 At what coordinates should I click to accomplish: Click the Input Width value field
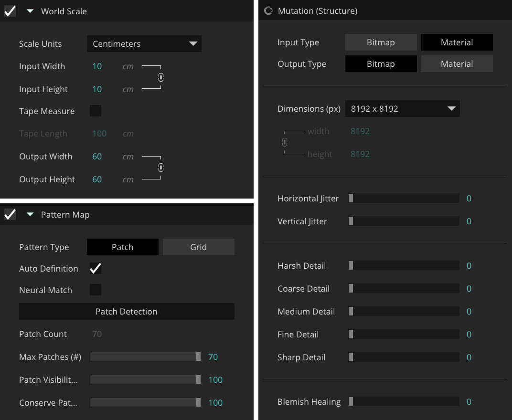click(97, 66)
